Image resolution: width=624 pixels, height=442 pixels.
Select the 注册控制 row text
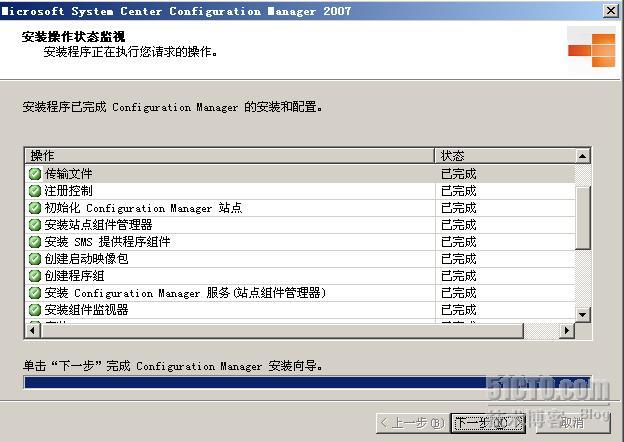click(x=68, y=191)
